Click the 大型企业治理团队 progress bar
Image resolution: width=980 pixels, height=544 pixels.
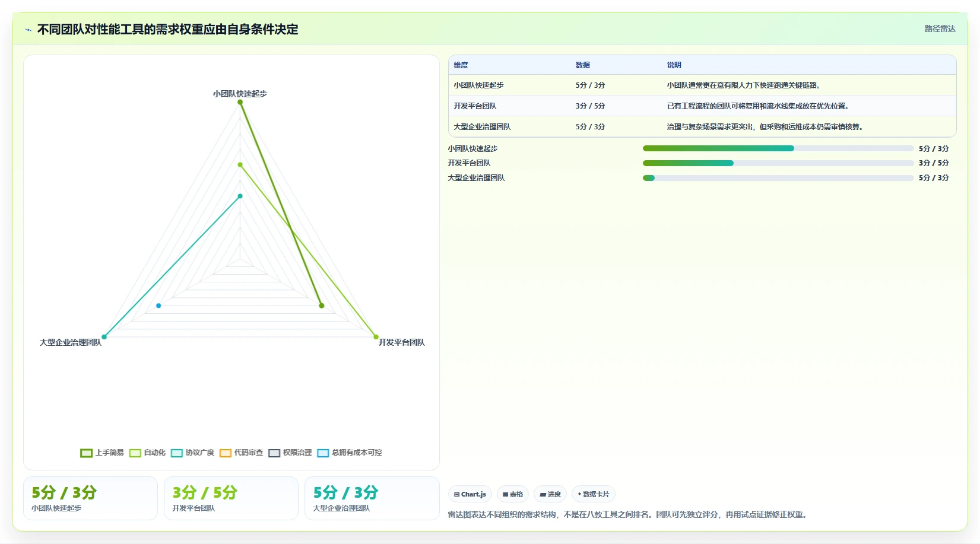(x=778, y=178)
